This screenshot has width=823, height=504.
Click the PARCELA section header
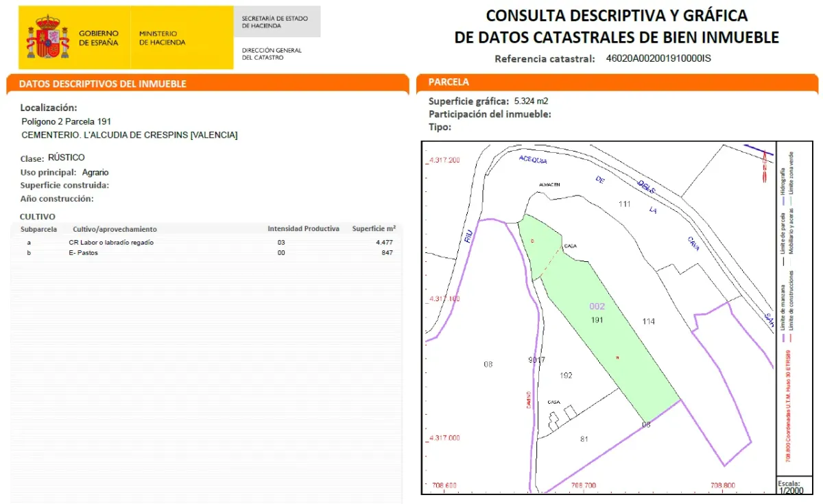(x=449, y=82)
